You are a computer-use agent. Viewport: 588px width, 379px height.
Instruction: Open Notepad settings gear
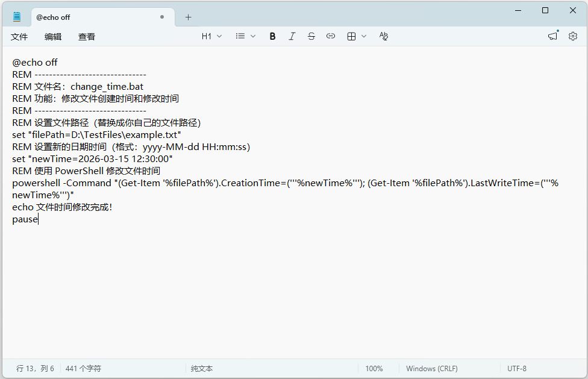click(x=573, y=36)
